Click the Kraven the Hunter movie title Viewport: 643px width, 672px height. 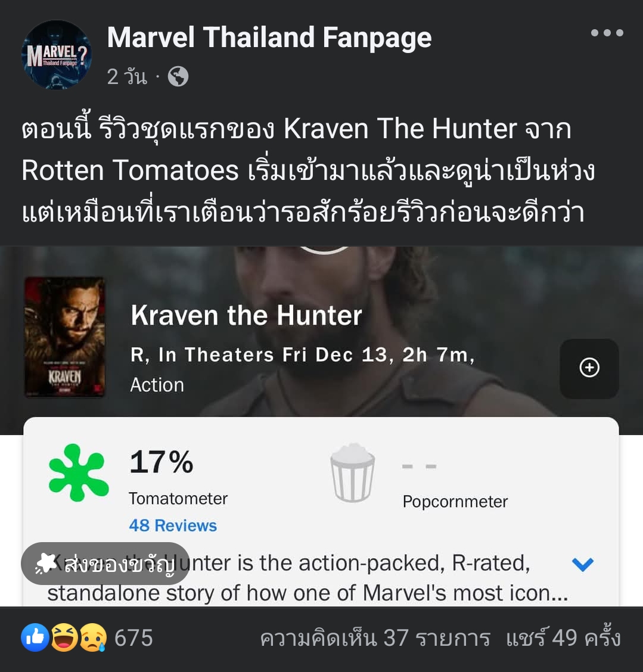pos(247,315)
